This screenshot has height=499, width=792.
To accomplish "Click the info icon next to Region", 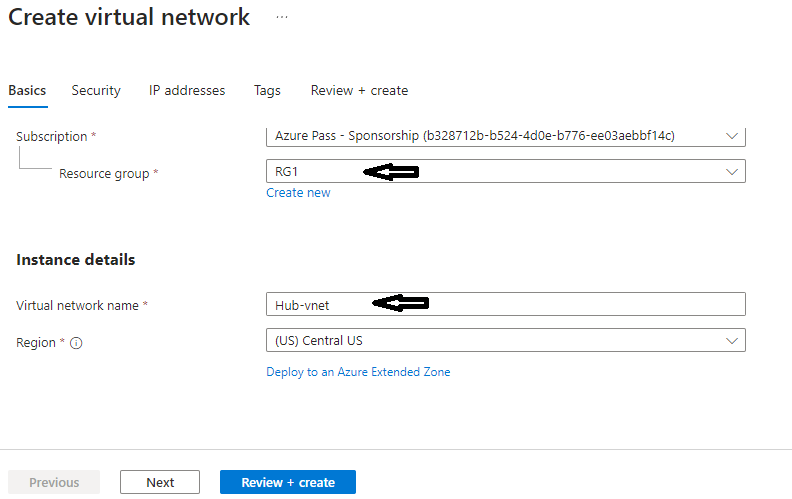I will point(76,343).
